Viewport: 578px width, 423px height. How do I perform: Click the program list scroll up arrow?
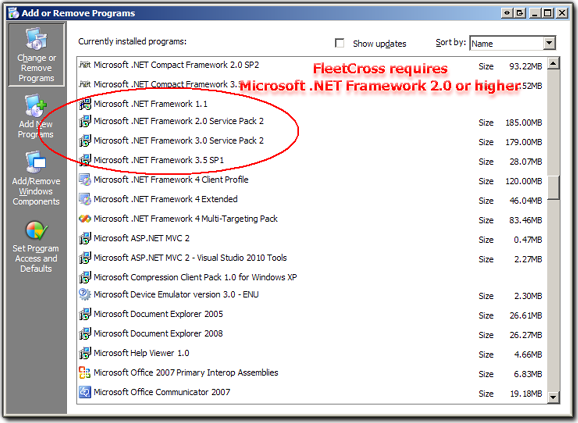pyautogui.click(x=553, y=63)
